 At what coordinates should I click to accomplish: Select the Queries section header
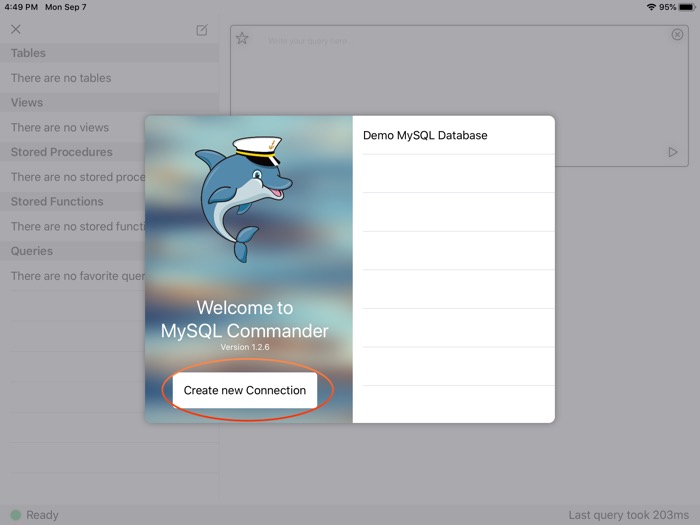pyautogui.click(x=72, y=251)
